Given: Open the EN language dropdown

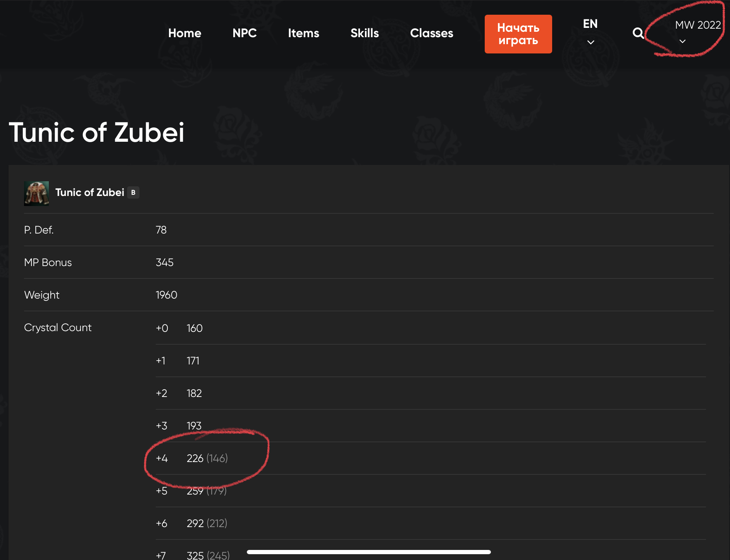Looking at the screenshot, I should pyautogui.click(x=590, y=24).
